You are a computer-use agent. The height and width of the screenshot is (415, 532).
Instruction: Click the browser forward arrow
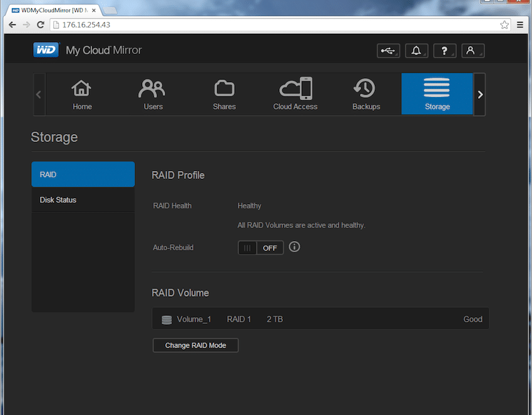(26, 25)
